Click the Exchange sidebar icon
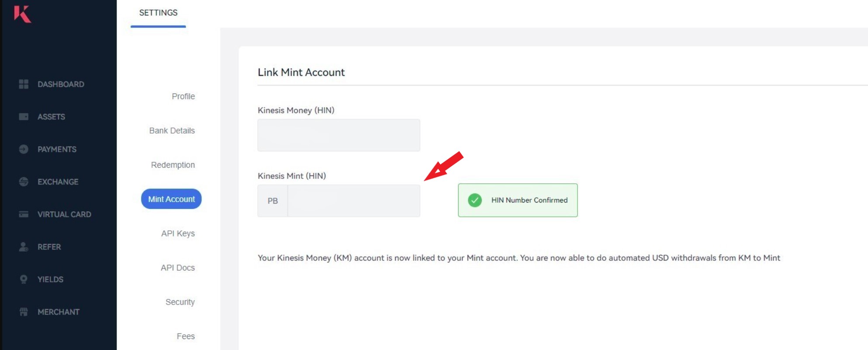The image size is (868, 350). [x=24, y=182]
